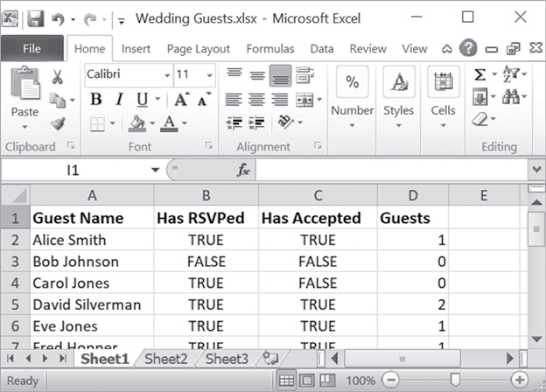
Task: Click the AutoSum sigma icon
Action: [x=479, y=74]
